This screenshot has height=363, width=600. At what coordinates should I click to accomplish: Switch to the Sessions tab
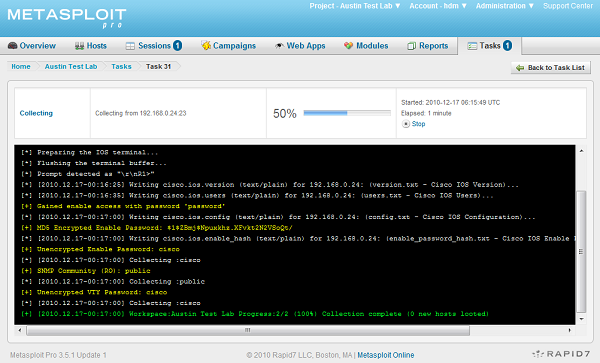pyautogui.click(x=154, y=46)
